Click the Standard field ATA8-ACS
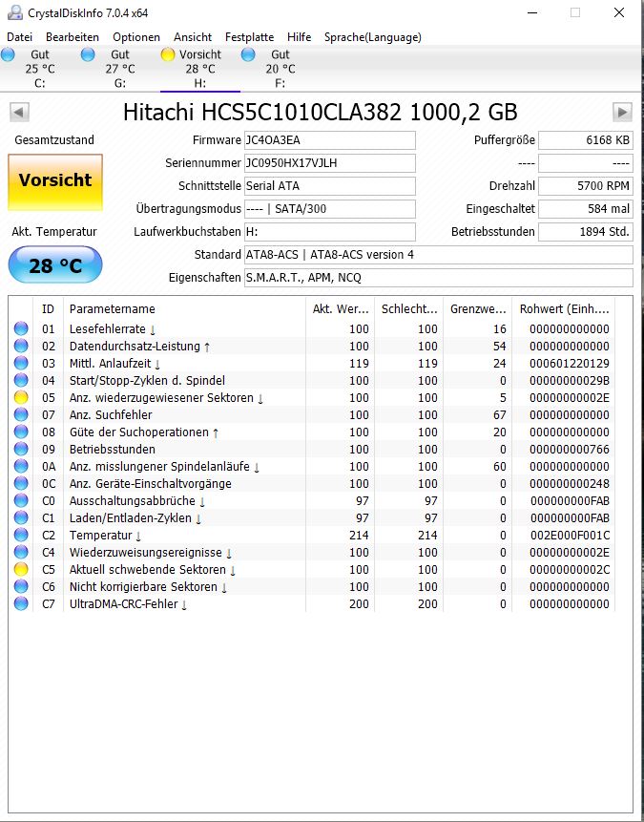This screenshot has height=822, width=644. pos(439,255)
